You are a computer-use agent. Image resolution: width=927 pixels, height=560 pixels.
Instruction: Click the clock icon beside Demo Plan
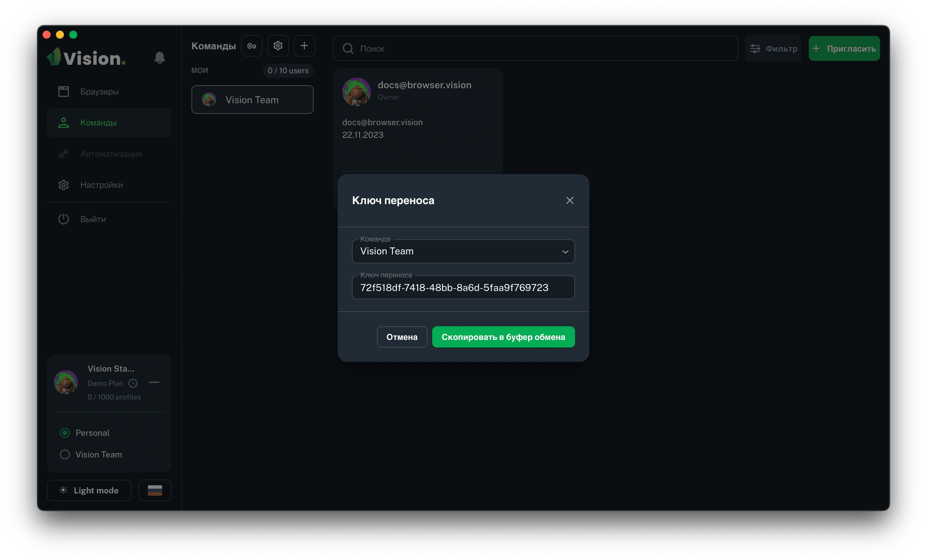pyautogui.click(x=133, y=383)
